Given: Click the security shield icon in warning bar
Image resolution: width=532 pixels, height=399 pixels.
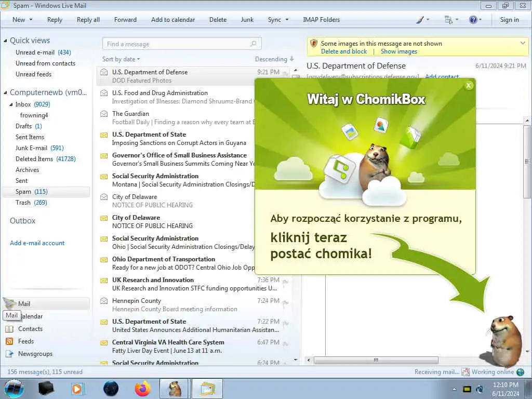Looking at the screenshot, I should [314, 44].
